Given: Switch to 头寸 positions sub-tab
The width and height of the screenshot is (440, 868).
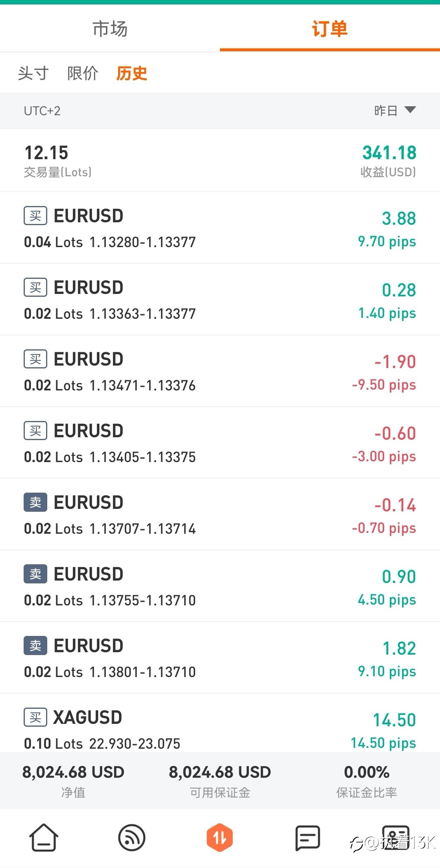Looking at the screenshot, I should 33,74.
